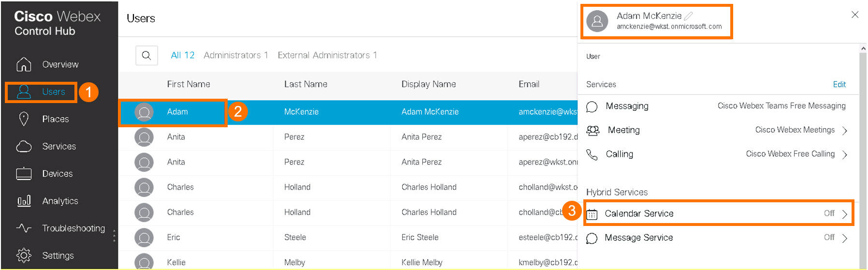
Task: Click the Devices monitor icon
Action: click(x=24, y=174)
